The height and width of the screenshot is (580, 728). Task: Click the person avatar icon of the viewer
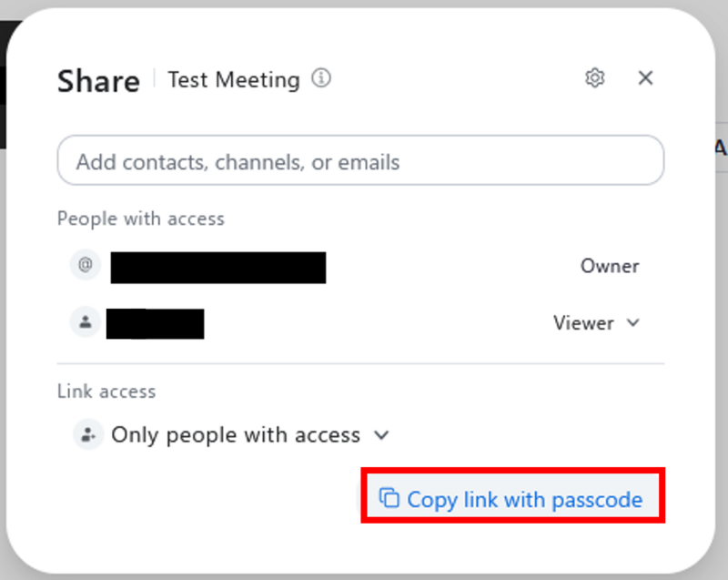pyautogui.click(x=86, y=321)
